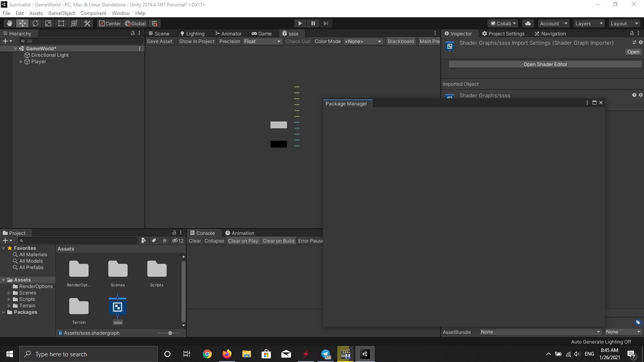Click Search by Type icon in Project
Image resolution: width=644 pixels, height=362 pixels.
pyautogui.click(x=144, y=241)
